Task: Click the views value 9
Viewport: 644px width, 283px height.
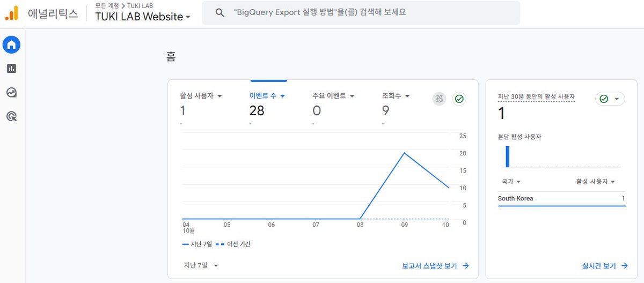Action: pos(386,111)
